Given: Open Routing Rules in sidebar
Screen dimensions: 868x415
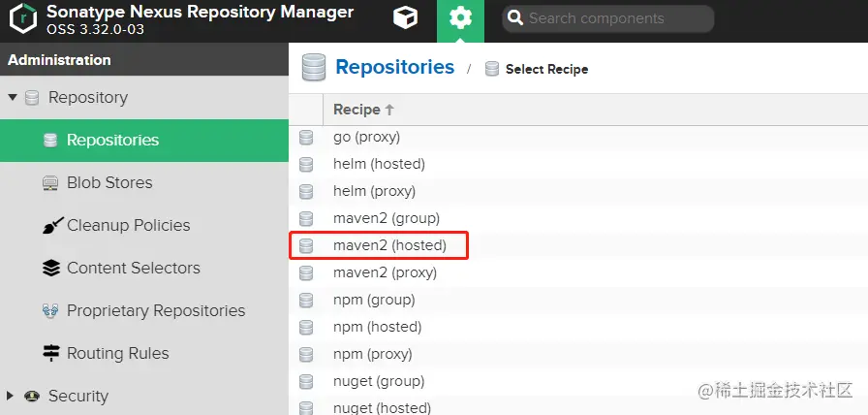Looking at the screenshot, I should [118, 354].
